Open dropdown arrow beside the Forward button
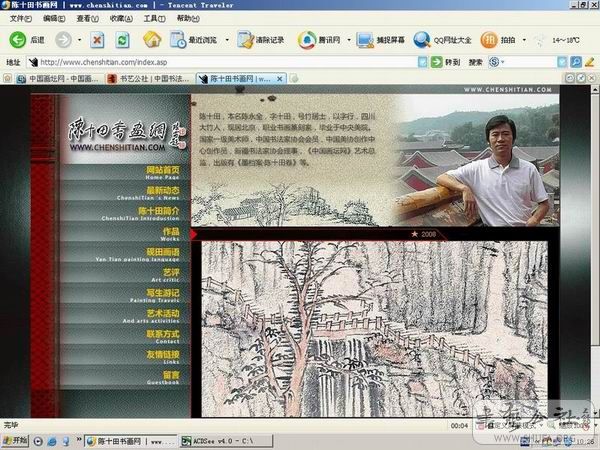This screenshot has height=450, width=600. [79, 40]
